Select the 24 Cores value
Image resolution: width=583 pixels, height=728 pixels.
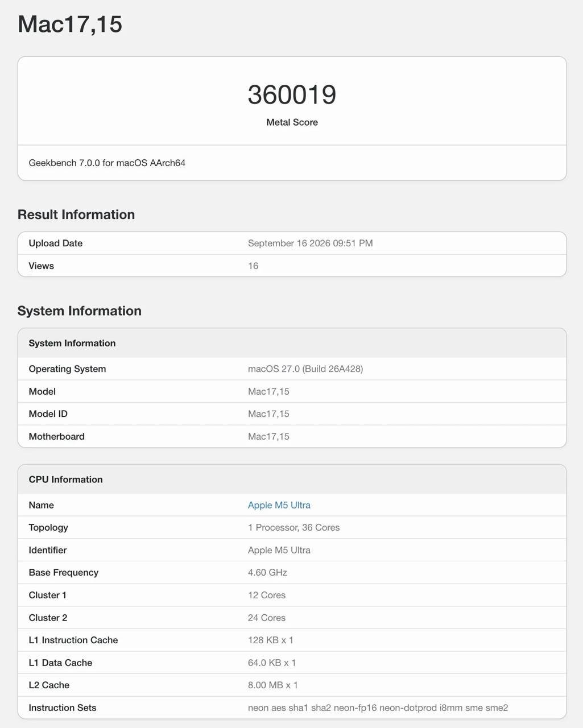(267, 618)
